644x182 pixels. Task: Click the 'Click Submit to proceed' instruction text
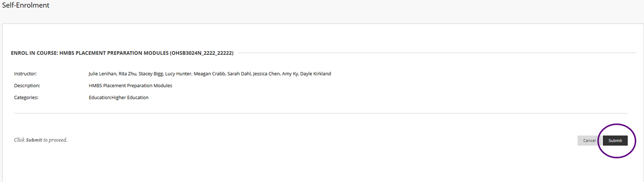tap(41, 140)
